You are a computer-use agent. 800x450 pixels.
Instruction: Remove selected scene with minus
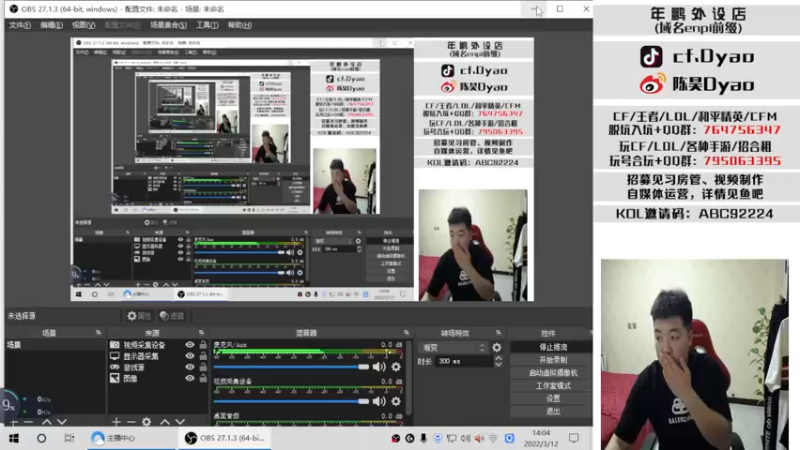pos(29,422)
